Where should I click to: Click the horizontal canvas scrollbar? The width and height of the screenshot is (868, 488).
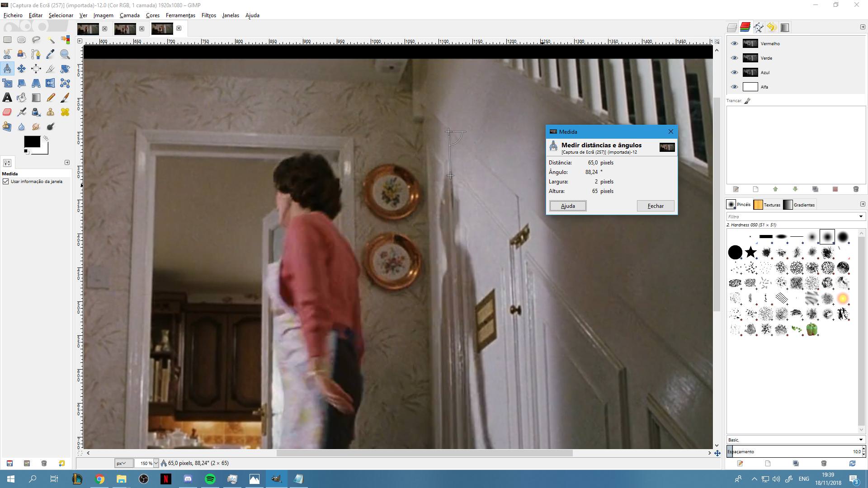point(425,453)
